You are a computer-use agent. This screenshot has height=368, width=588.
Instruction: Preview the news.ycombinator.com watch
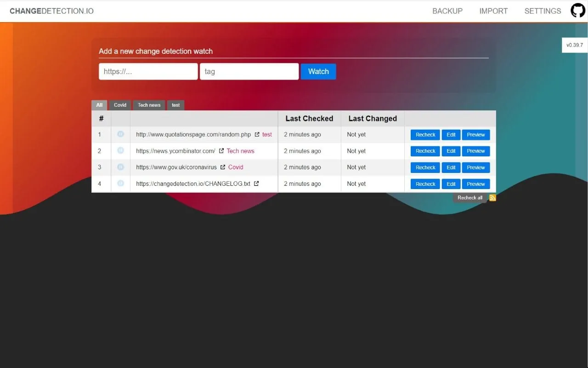pos(476,151)
